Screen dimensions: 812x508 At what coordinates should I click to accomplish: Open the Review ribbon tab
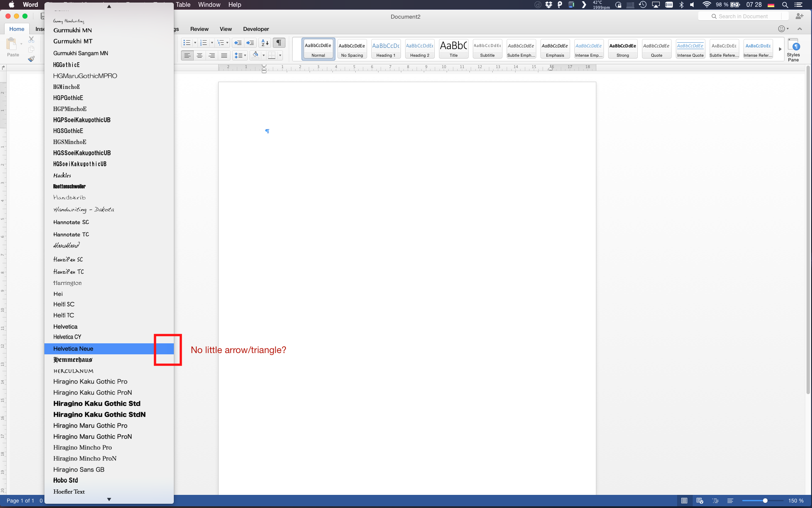click(199, 29)
